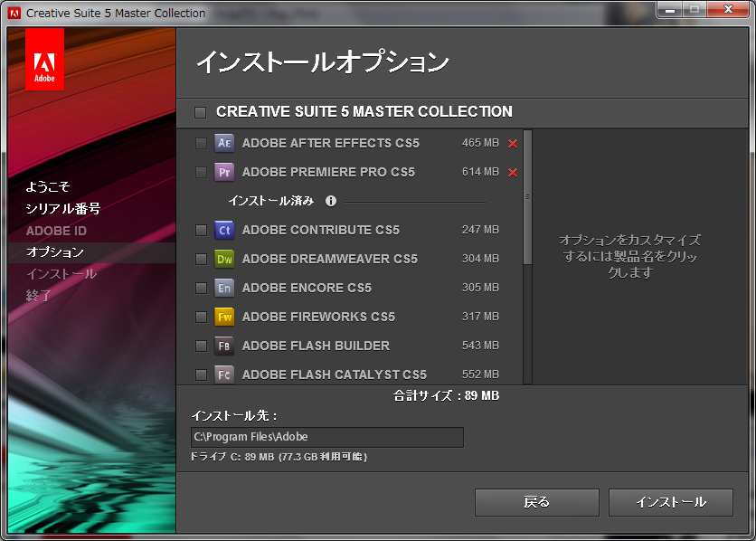Screen dimensions: 756x541
Task: Toggle Creative Suite 5 Master Collection checkbox
Action: coord(200,112)
